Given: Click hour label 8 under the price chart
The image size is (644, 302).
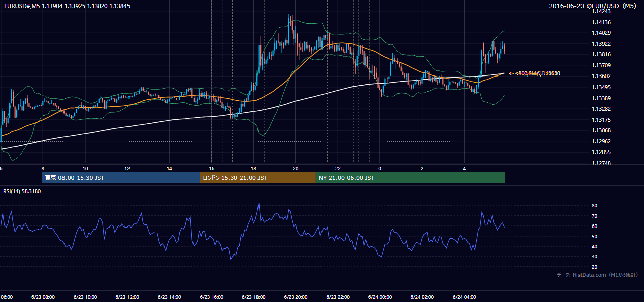Looking at the screenshot, I should 43,168.
